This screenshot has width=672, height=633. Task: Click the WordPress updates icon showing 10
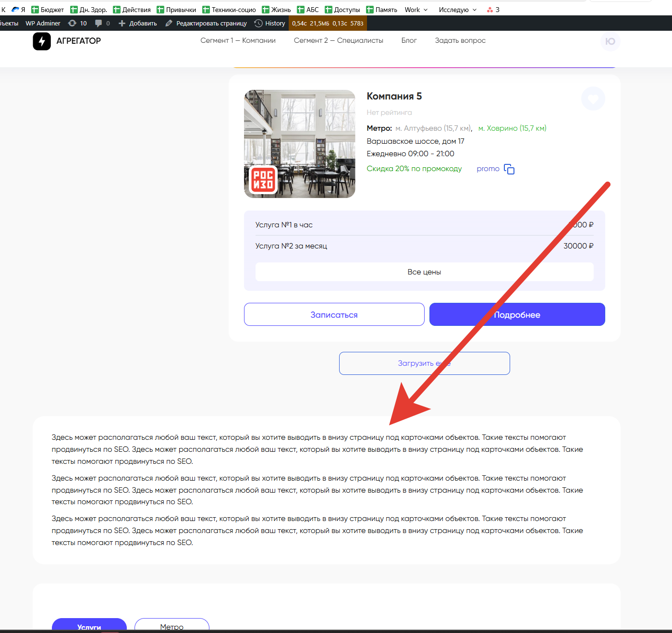(x=77, y=23)
